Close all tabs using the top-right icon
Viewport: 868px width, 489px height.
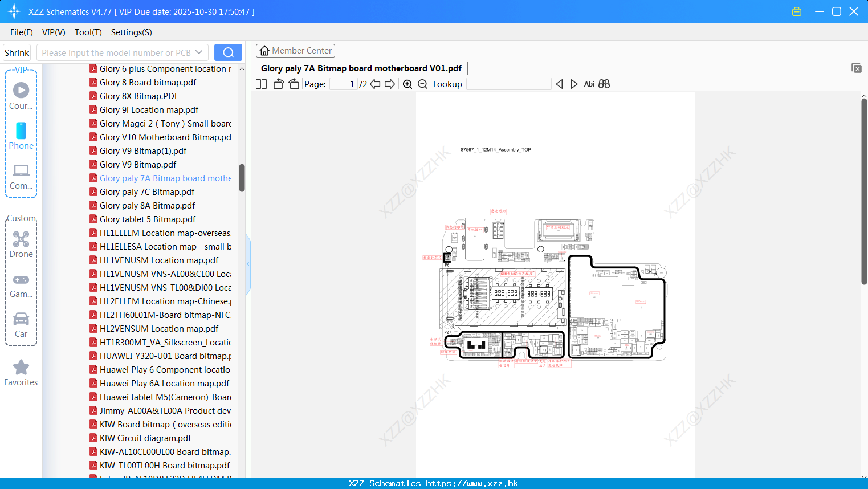[x=857, y=68]
